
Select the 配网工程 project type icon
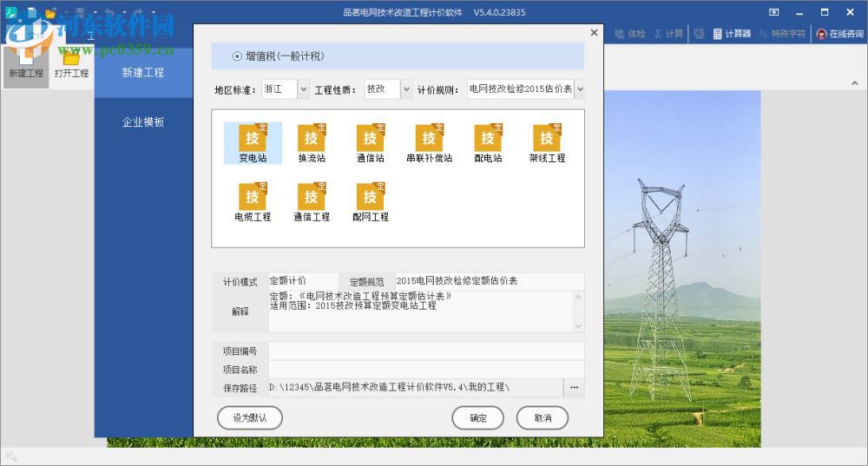(x=371, y=202)
